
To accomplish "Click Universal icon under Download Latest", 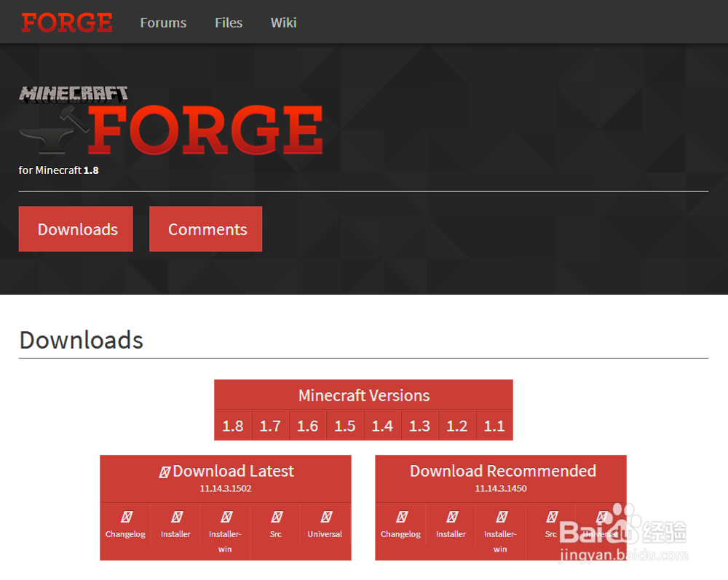I will [326, 517].
